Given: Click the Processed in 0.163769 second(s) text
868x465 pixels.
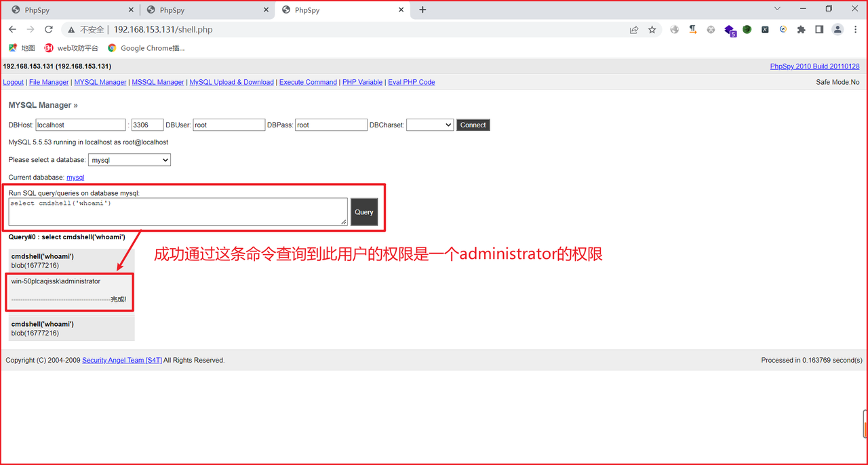Looking at the screenshot, I should [812, 360].
